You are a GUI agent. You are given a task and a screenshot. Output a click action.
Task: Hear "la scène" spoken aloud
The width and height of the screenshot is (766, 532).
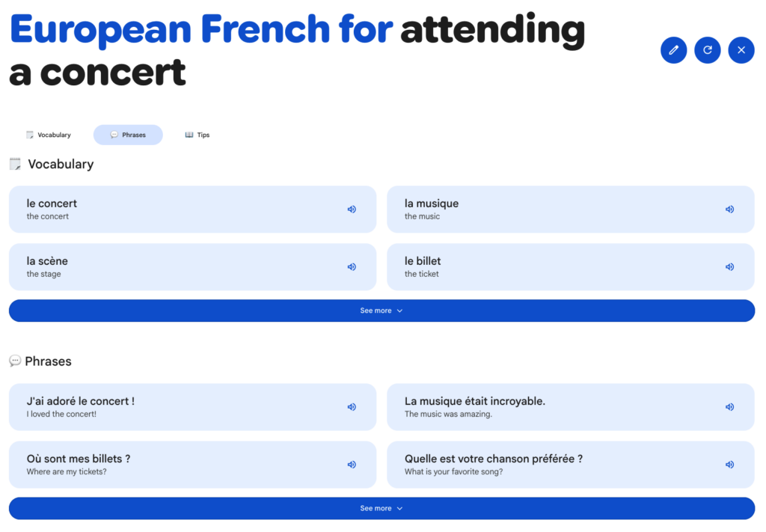(352, 267)
